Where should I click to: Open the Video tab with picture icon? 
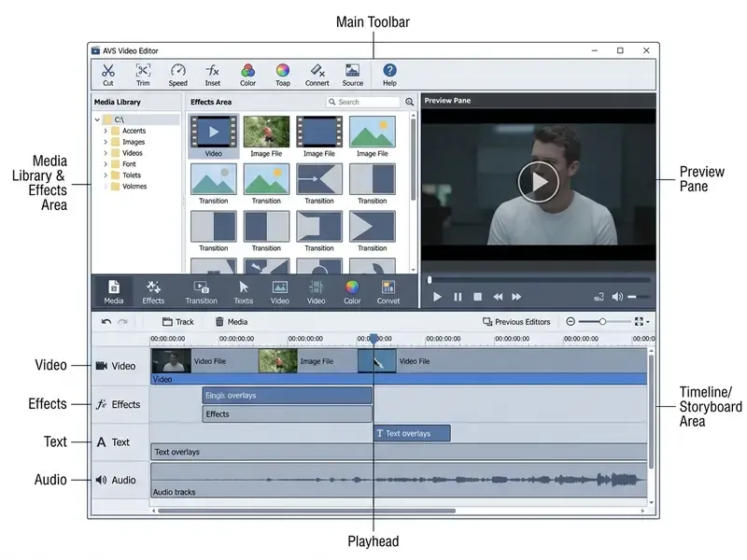click(x=279, y=292)
